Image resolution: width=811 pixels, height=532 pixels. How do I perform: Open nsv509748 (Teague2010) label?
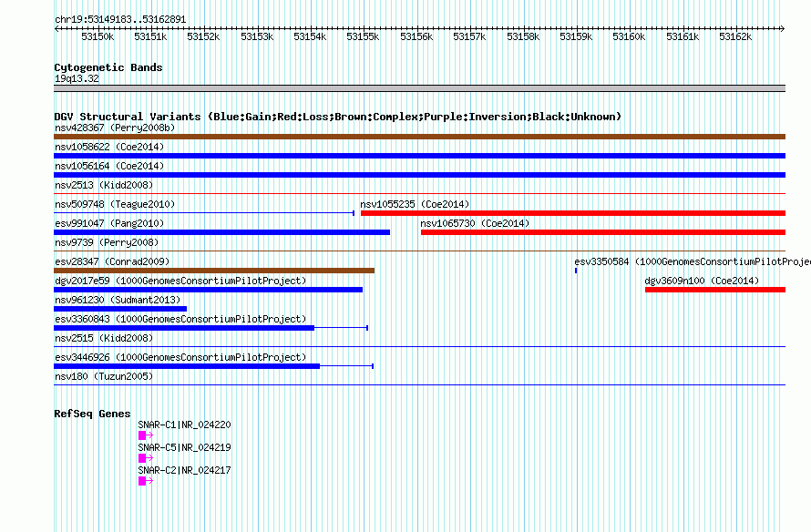[115, 204]
